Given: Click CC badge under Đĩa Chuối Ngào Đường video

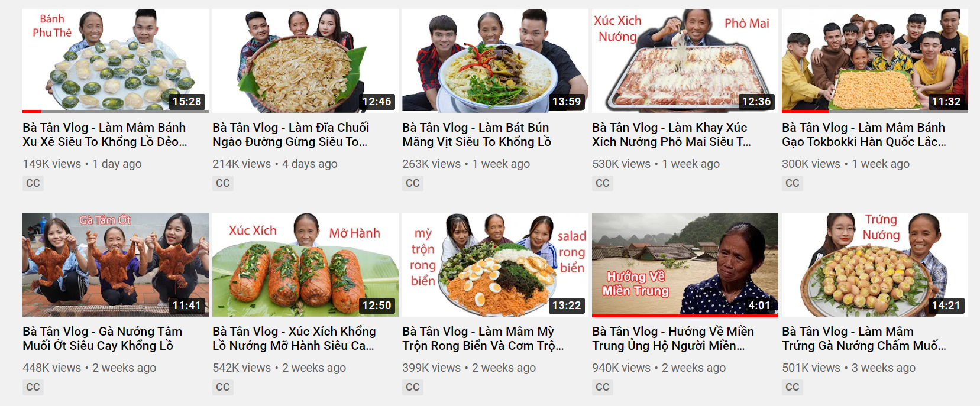Looking at the screenshot, I should [223, 183].
